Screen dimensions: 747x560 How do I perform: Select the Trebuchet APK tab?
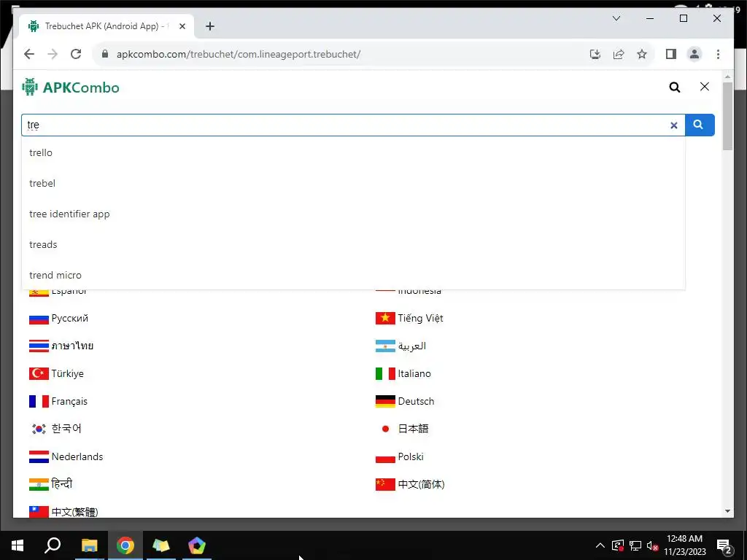[107, 26]
